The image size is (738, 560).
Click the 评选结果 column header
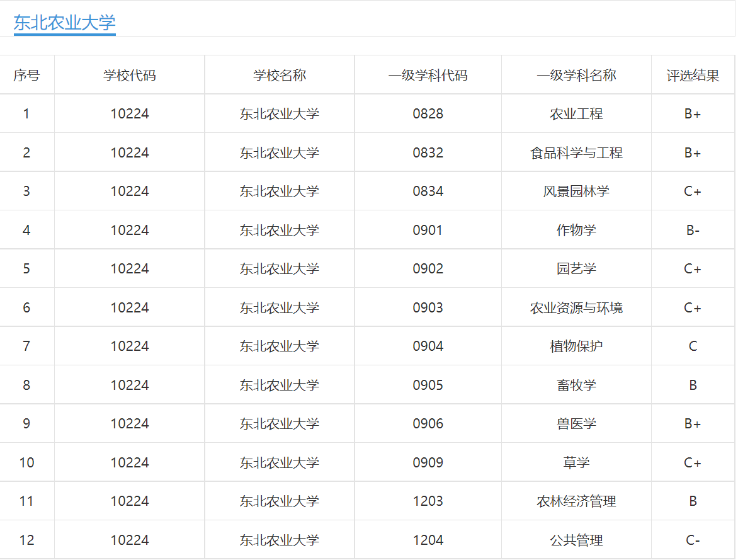(x=693, y=76)
